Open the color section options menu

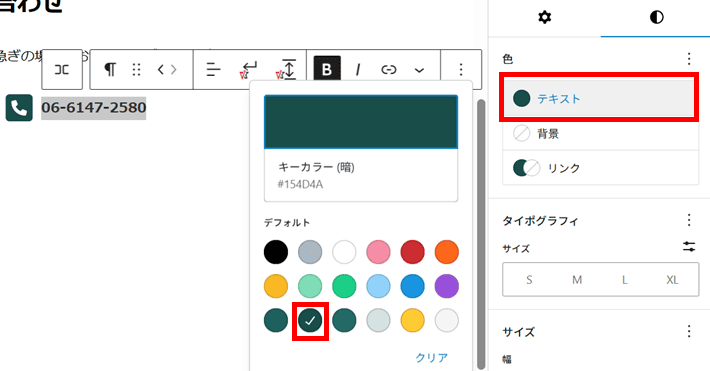[x=689, y=59]
